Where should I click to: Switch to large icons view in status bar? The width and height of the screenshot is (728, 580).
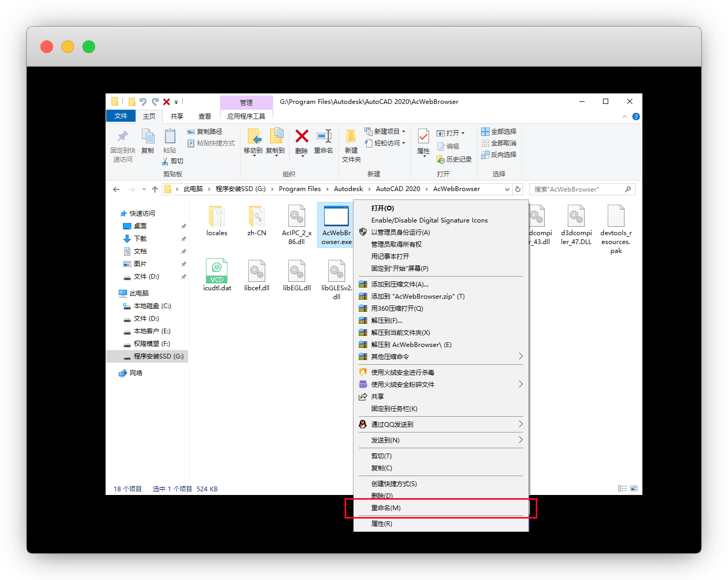pos(634,489)
